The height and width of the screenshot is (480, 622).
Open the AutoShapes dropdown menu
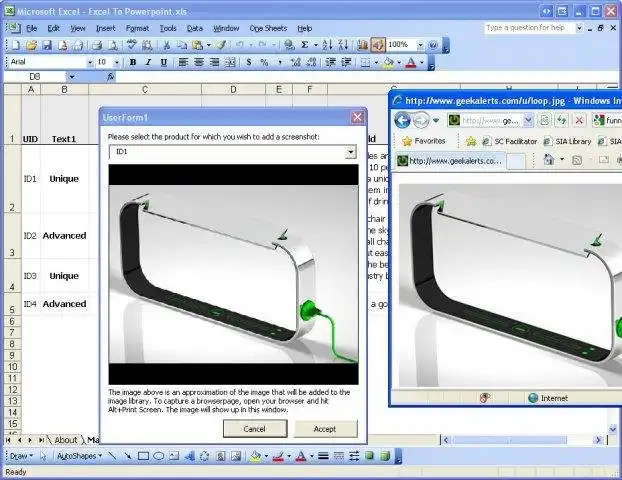coord(80,456)
